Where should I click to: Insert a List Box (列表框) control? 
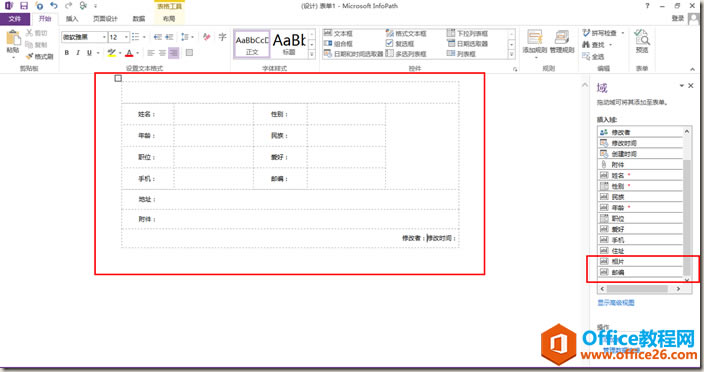pyautogui.click(x=461, y=54)
